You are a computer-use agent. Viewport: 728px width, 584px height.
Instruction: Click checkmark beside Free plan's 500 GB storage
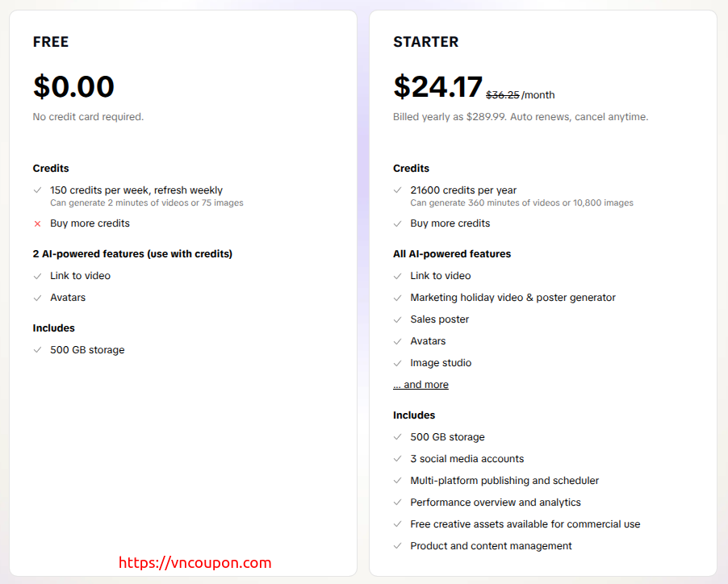point(37,350)
